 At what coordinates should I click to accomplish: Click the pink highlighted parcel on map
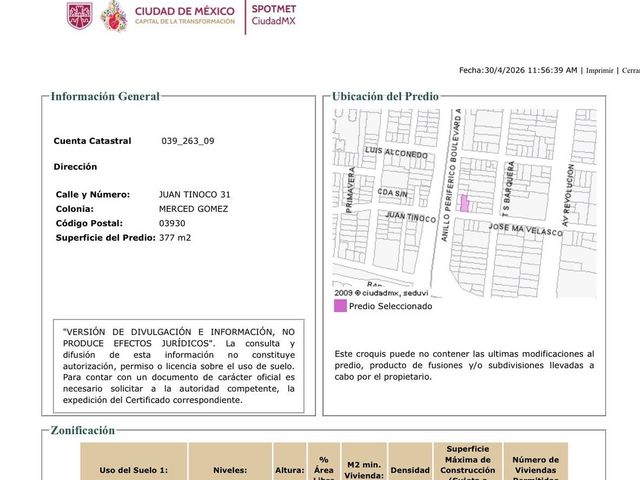pyautogui.click(x=464, y=203)
